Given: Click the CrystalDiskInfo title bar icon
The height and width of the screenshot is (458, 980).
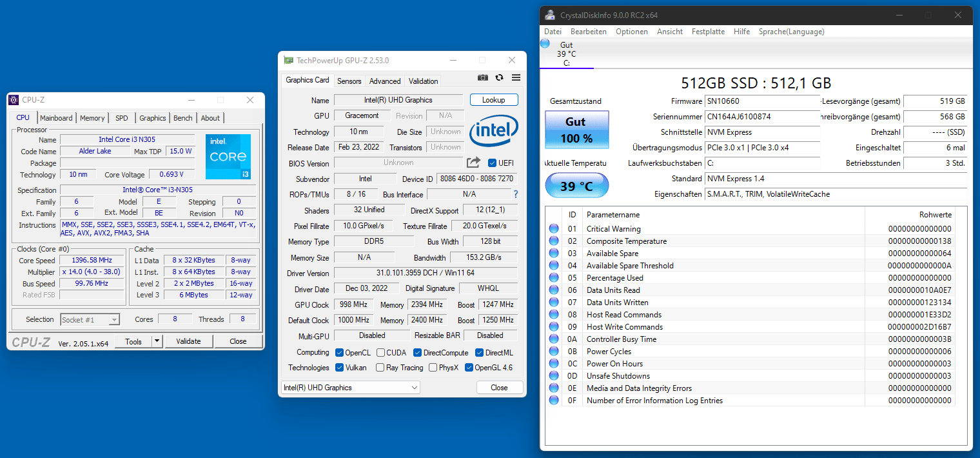Looking at the screenshot, I should point(549,15).
